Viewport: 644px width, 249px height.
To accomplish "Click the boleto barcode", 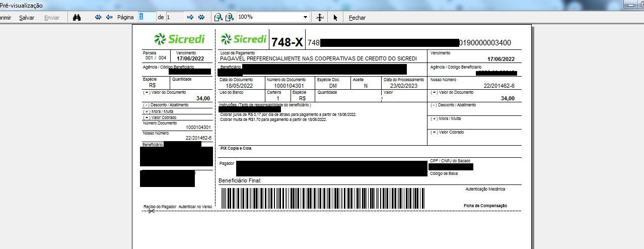I will (323, 198).
